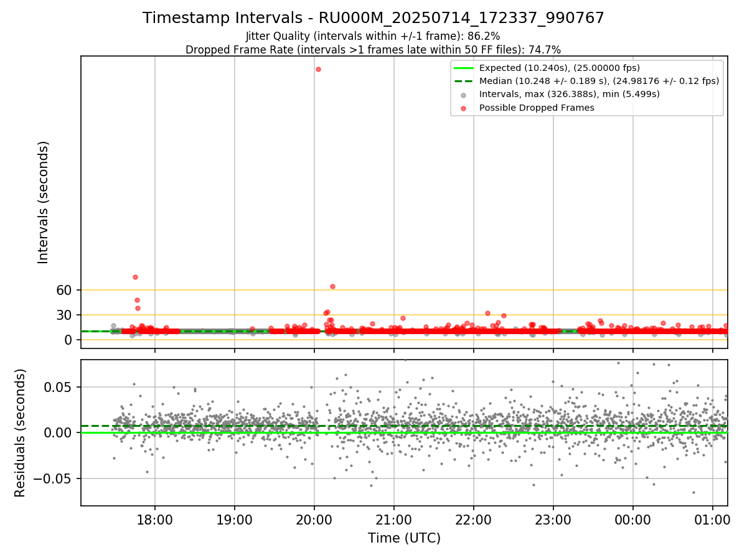
Task: Click the 0.05 tick on residuals axis
Action: (59, 387)
